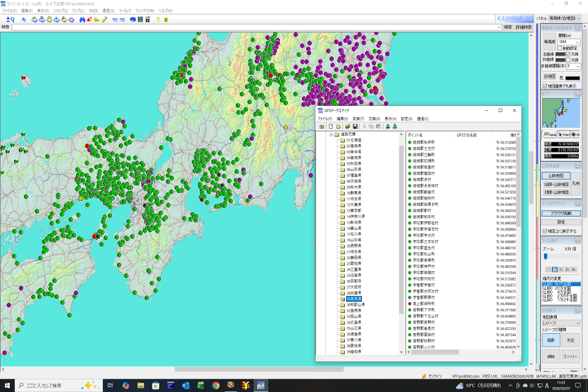Click the zoom magnifier icon in main toolbar
The height and width of the screenshot is (392, 588).
coord(10,20)
